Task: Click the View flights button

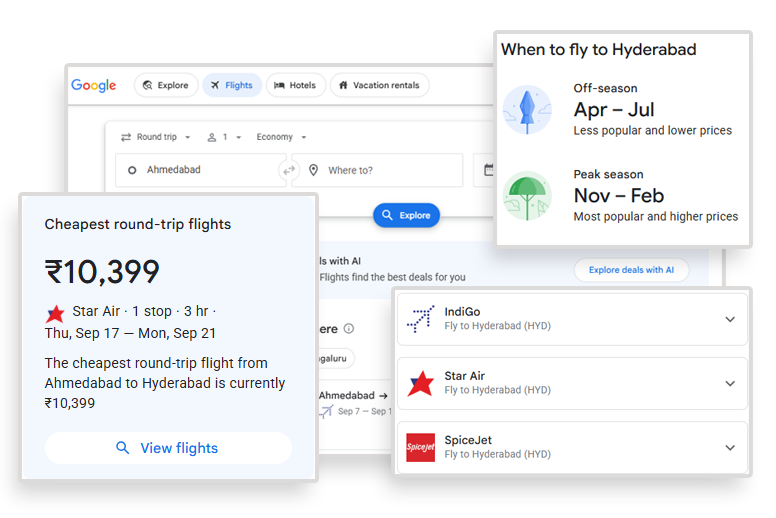Action: point(168,448)
